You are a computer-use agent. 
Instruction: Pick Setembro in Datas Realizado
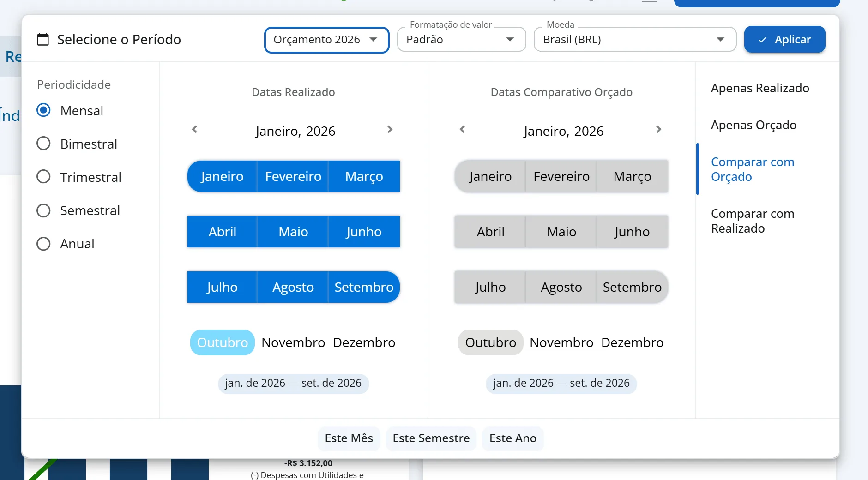364,287
